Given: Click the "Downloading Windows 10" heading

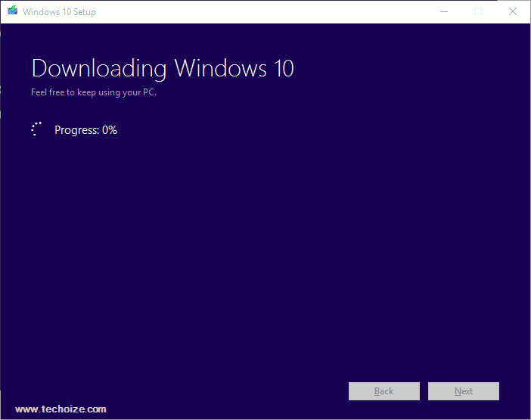Looking at the screenshot, I should tap(163, 69).
